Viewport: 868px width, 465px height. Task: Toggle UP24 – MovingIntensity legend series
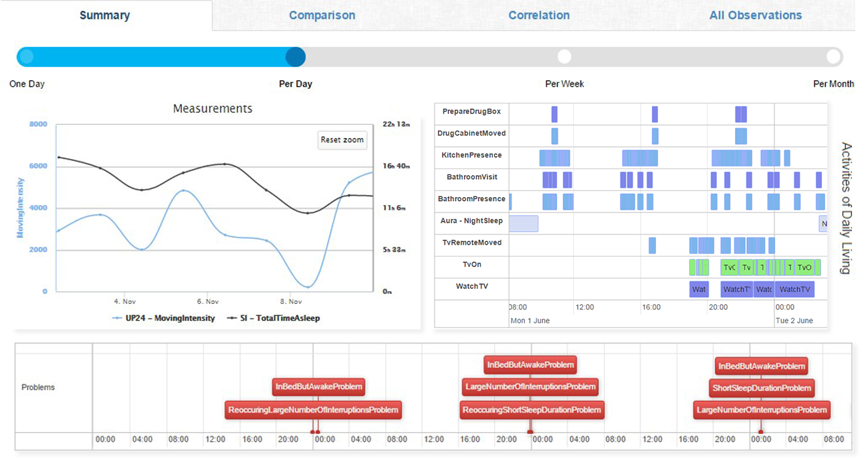point(164,319)
